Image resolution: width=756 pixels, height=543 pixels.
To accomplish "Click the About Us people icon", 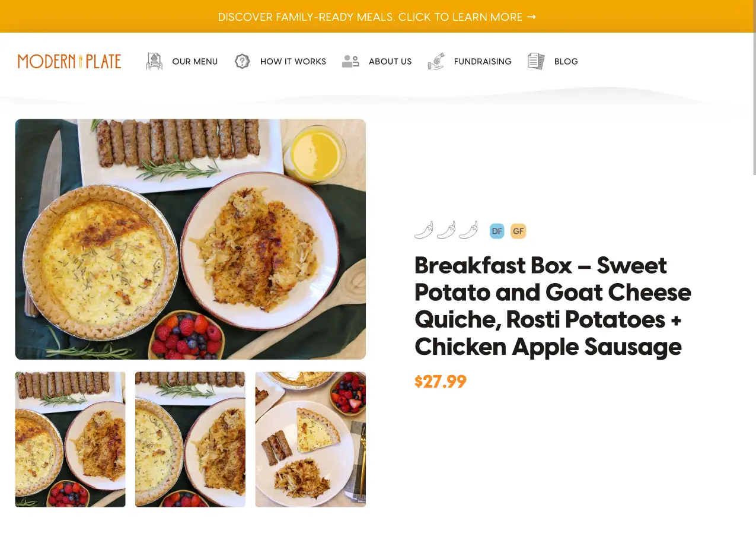I will click(350, 61).
